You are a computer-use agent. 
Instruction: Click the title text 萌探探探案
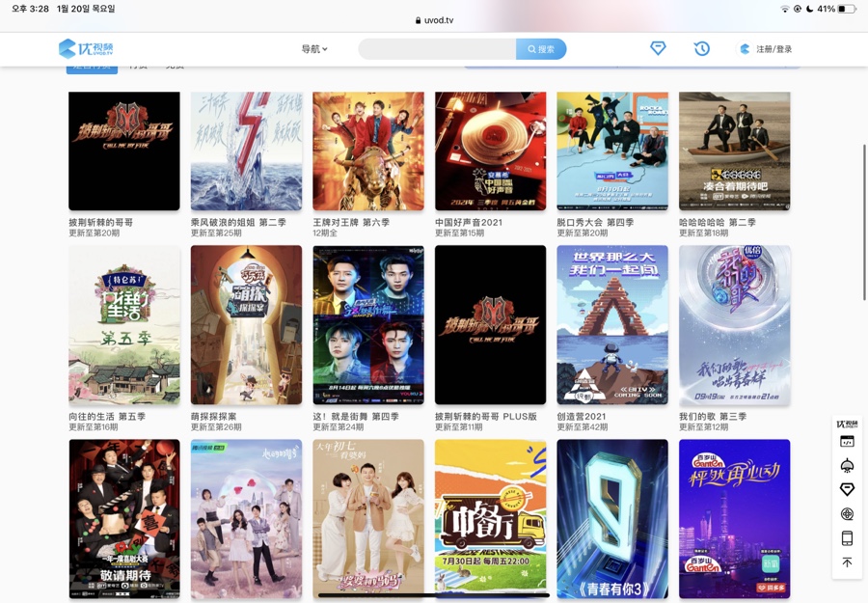pyautogui.click(x=214, y=417)
